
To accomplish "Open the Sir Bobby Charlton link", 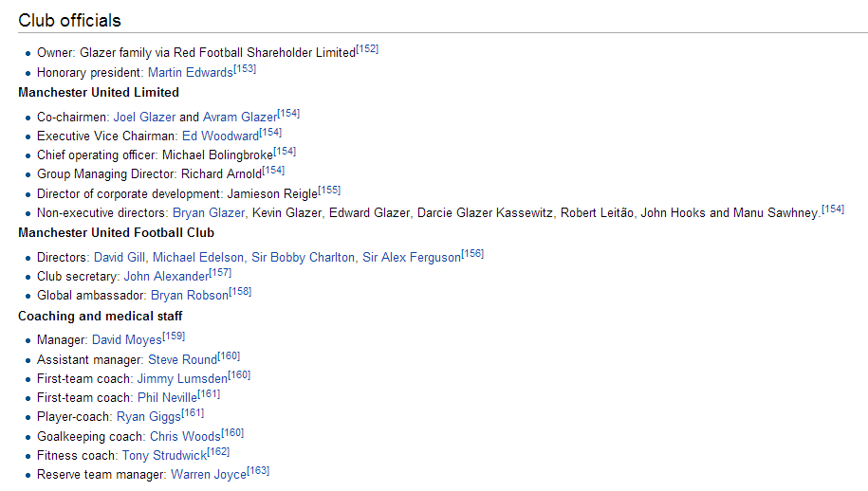I will tap(303, 258).
